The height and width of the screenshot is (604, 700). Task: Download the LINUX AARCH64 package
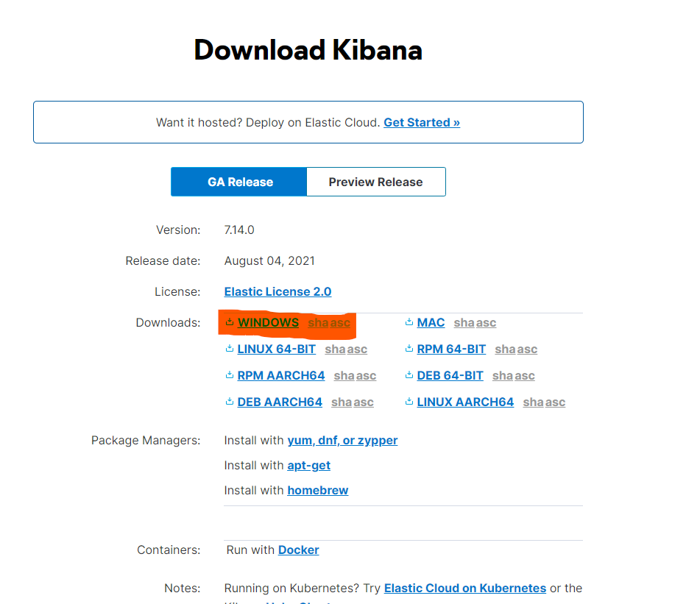[x=465, y=402]
